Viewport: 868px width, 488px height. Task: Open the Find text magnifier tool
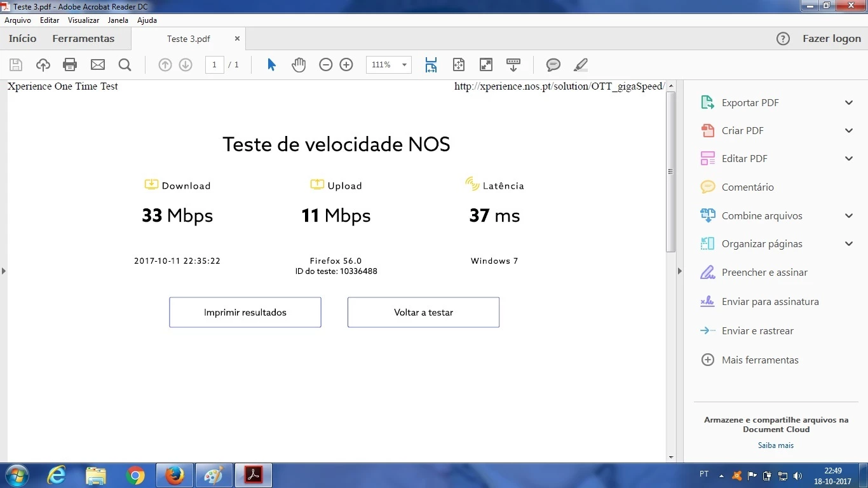(x=125, y=65)
